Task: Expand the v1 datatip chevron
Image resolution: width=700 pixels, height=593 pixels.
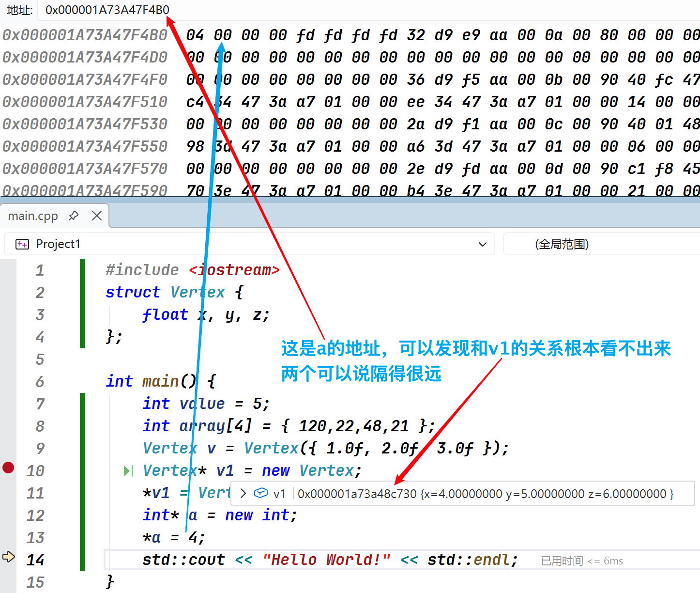Action: 243,493
